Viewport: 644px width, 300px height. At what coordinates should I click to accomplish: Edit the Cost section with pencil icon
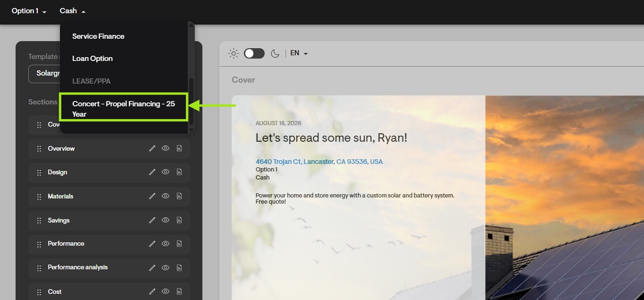click(x=152, y=291)
